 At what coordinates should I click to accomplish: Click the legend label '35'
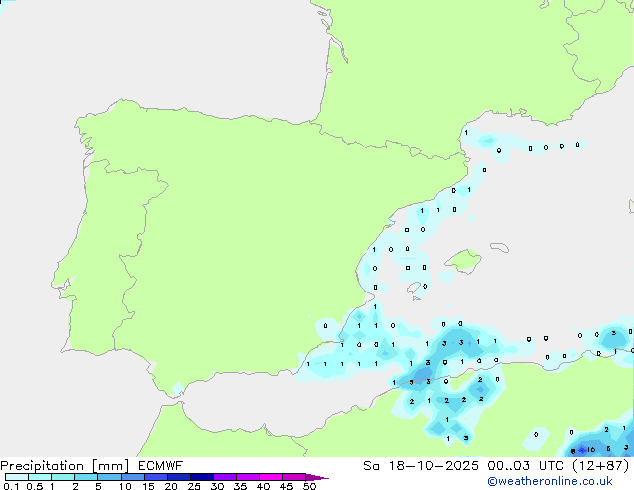click(x=240, y=486)
